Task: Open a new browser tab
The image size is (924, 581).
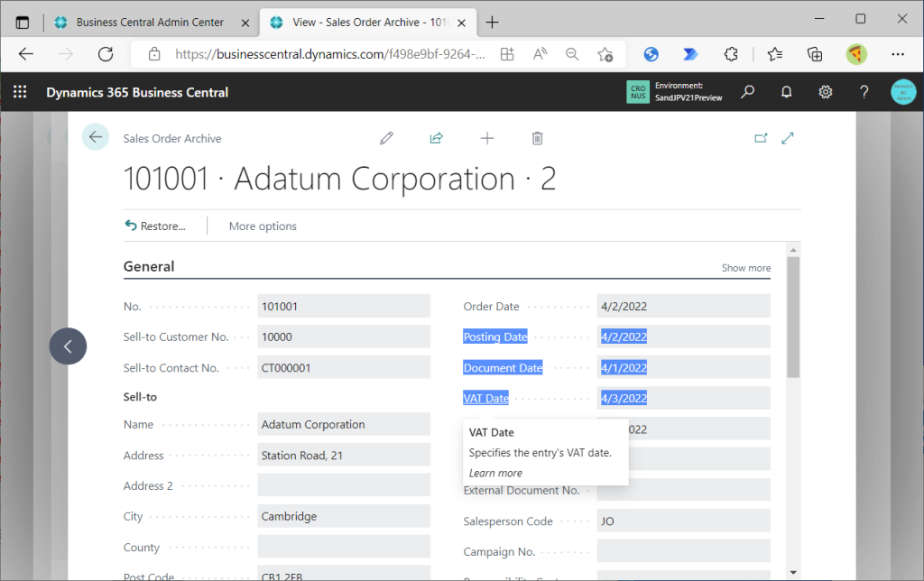Action: point(492,23)
